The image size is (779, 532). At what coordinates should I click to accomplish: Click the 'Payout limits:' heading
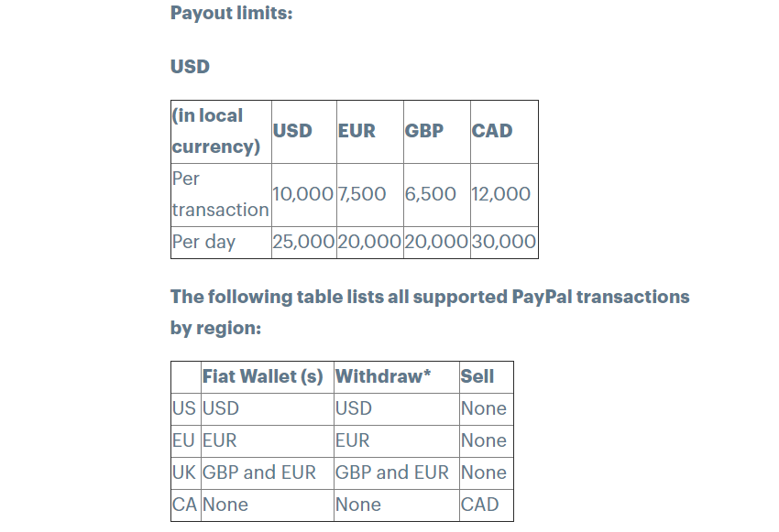[x=231, y=14]
